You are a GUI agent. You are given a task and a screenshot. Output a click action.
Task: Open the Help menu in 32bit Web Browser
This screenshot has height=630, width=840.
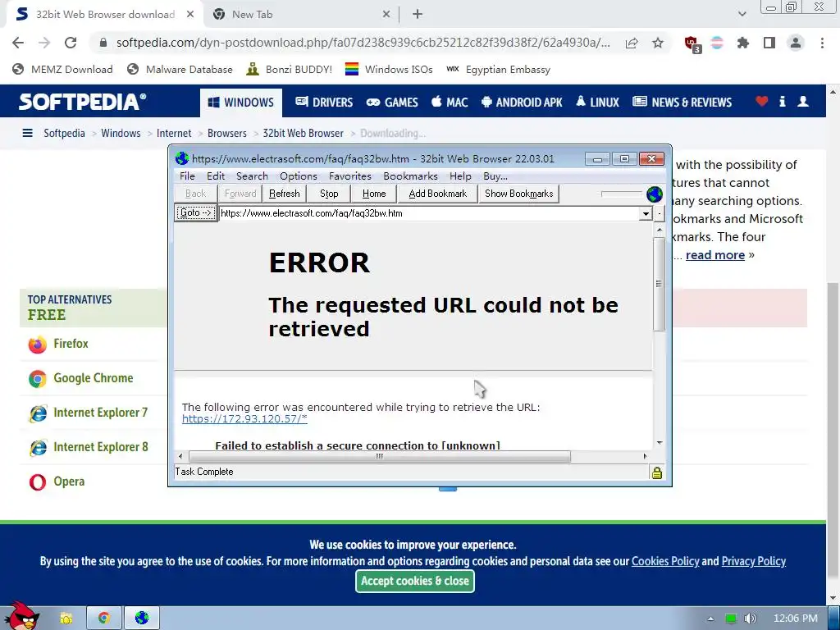[x=460, y=176]
